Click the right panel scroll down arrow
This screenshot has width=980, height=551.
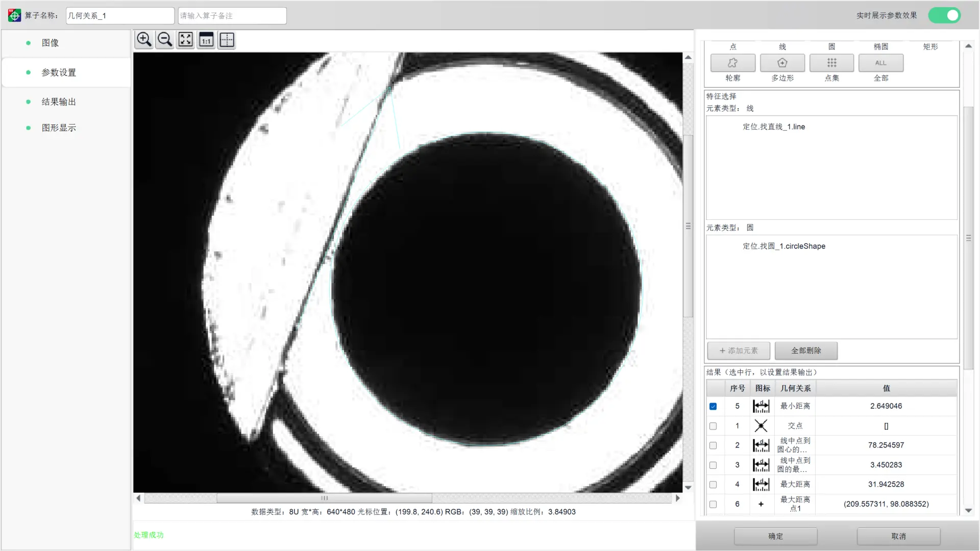click(x=968, y=511)
